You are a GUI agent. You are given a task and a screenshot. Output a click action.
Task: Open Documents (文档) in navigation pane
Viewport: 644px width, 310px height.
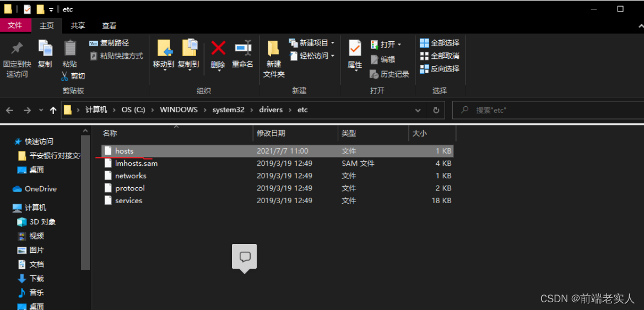tap(31, 264)
